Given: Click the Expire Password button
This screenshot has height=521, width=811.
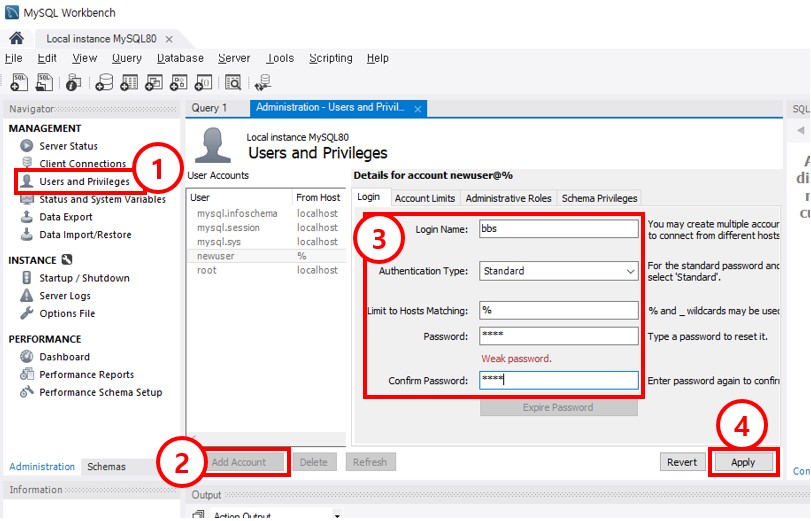Looking at the screenshot, I should (559, 407).
